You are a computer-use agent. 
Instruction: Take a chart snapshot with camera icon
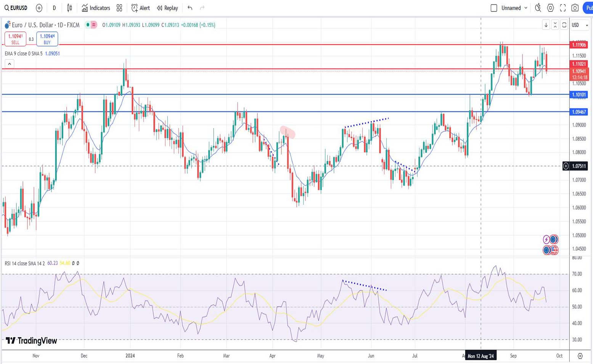pos(575,8)
